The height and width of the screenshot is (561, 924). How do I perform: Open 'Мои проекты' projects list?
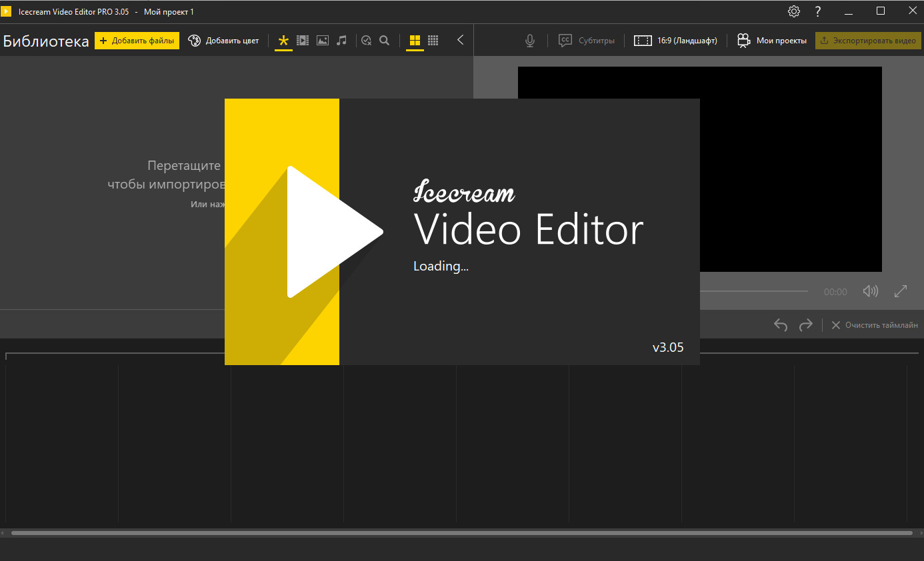point(771,41)
